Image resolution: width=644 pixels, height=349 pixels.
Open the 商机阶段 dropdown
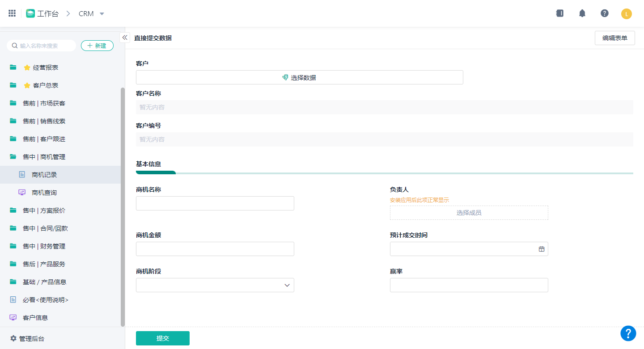click(x=215, y=285)
